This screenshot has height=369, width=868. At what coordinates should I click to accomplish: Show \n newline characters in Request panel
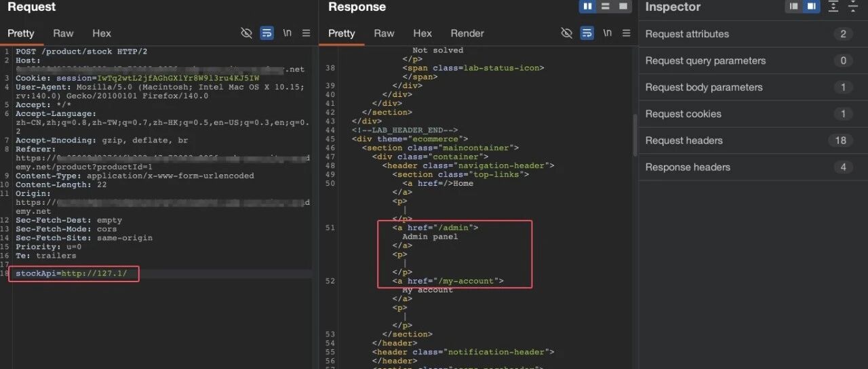coord(288,33)
